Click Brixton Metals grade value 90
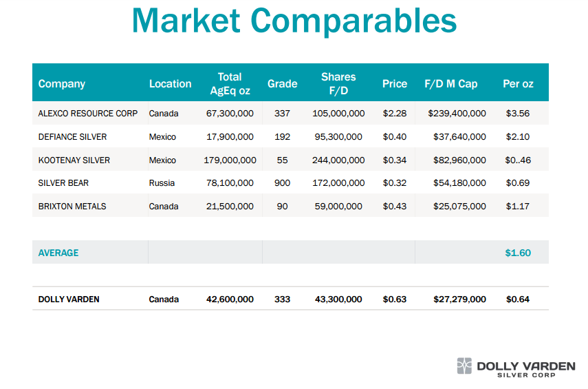This screenshot has height=389, width=588. click(x=283, y=206)
